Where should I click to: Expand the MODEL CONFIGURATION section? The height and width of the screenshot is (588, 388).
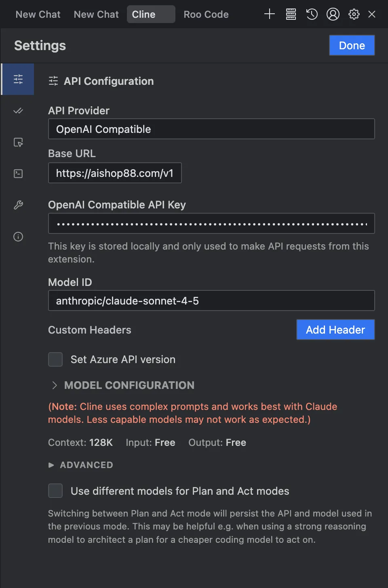[x=121, y=385]
